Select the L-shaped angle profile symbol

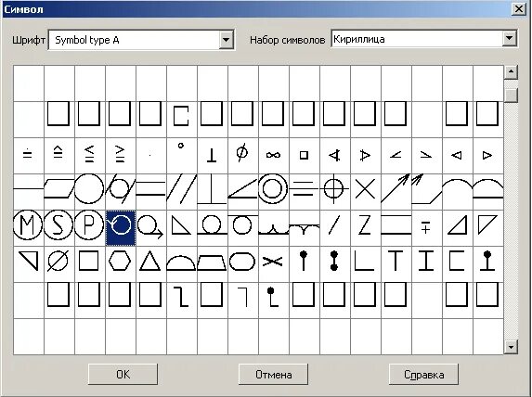(364, 261)
